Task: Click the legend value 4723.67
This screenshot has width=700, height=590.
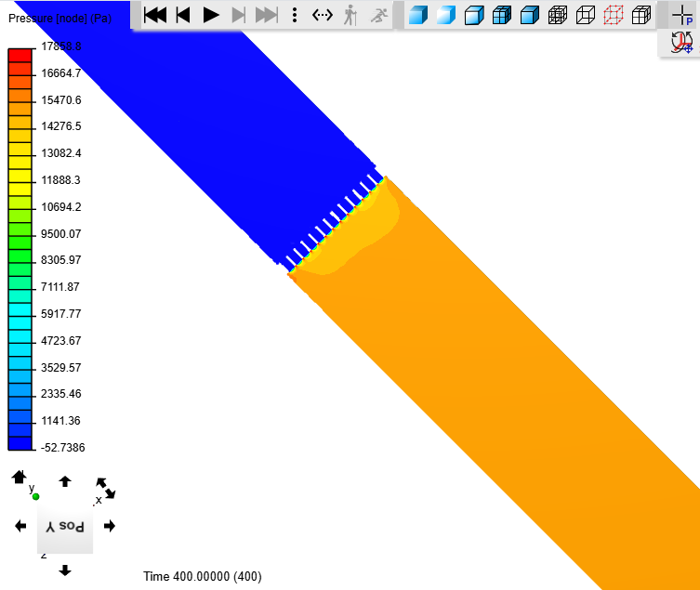Action: 61,340
